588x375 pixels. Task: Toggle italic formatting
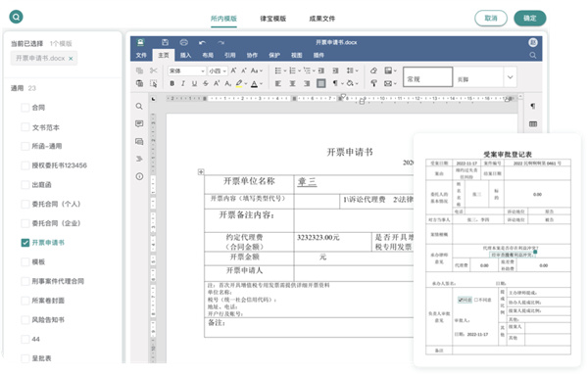183,83
